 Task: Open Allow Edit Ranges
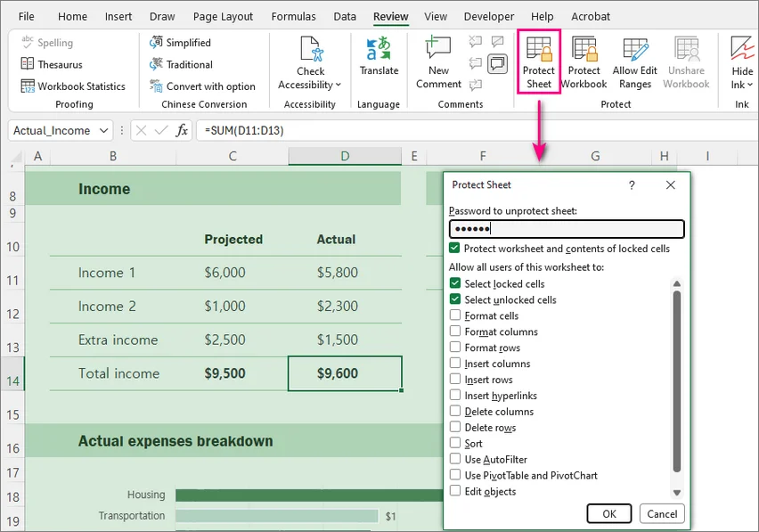coord(634,62)
